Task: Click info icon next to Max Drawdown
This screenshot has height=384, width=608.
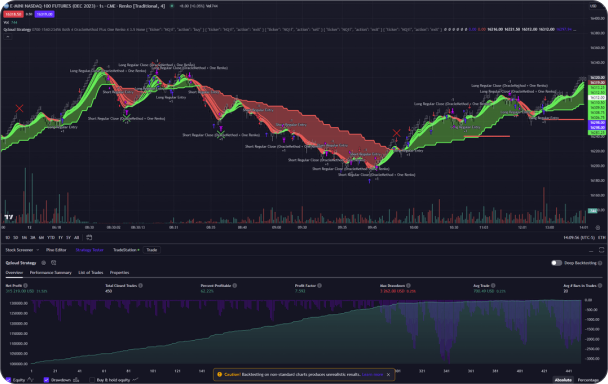Action: pyautogui.click(x=408, y=285)
